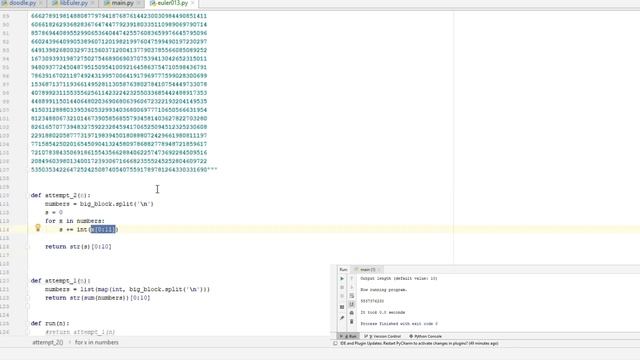640x360 pixels.
Task: Close the main run tab in Run panel
Action: click(380, 269)
